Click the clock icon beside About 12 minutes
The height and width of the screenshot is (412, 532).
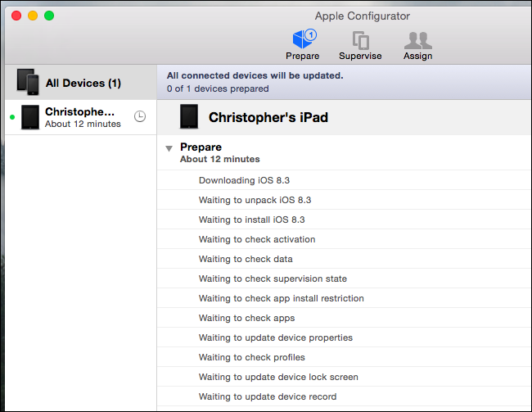[x=140, y=116]
